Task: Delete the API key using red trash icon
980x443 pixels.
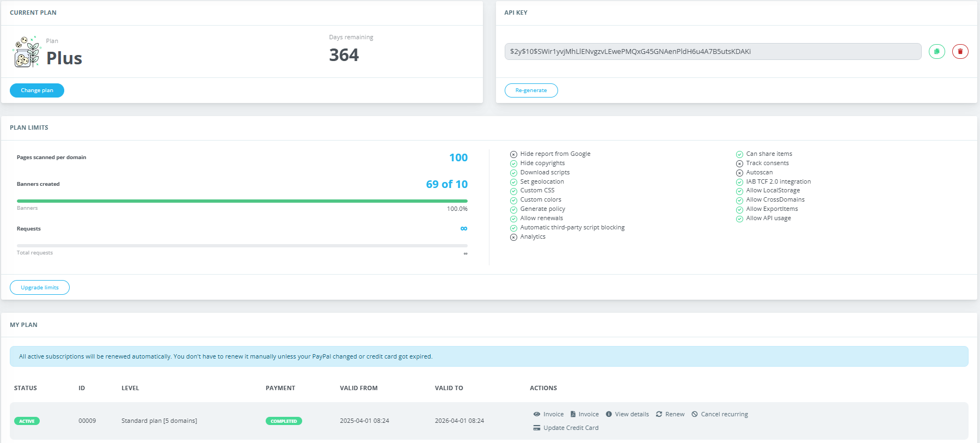Action: (x=960, y=52)
